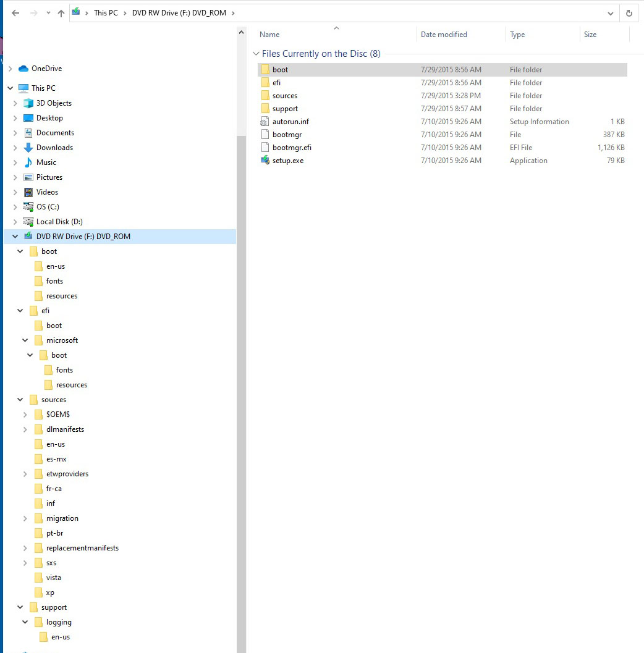Select DVD RW Drive (F:) tree icon
This screenshot has width=644, height=653.
pos(28,236)
